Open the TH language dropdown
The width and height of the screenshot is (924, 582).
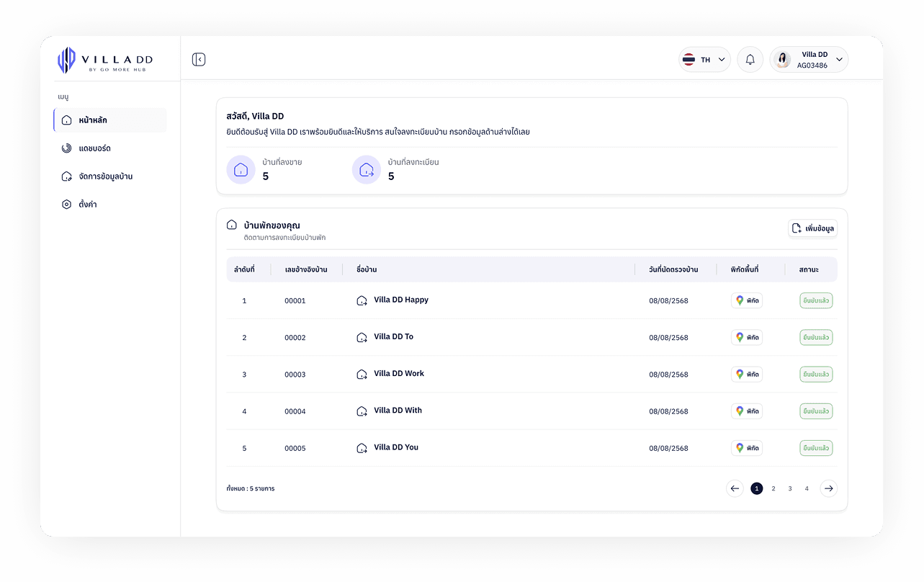click(705, 60)
